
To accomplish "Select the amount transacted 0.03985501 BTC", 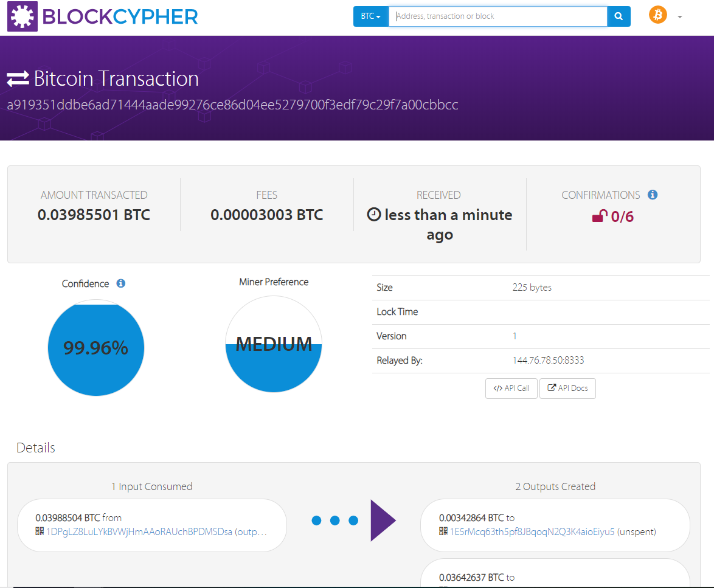I will [x=94, y=215].
